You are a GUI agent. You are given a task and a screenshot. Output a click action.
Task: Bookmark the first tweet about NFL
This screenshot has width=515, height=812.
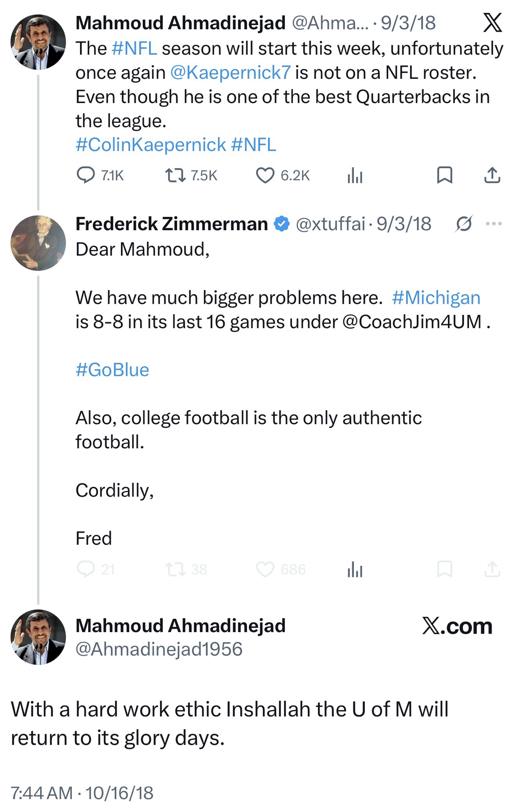444,175
